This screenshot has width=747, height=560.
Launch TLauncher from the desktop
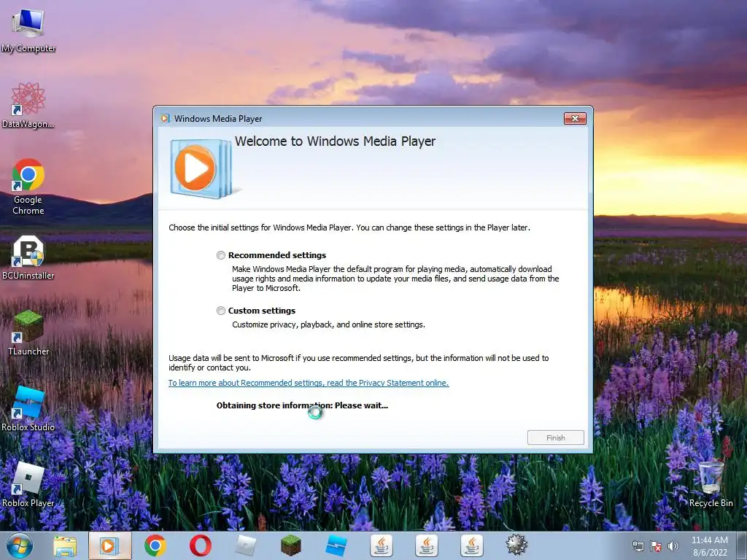tap(28, 332)
